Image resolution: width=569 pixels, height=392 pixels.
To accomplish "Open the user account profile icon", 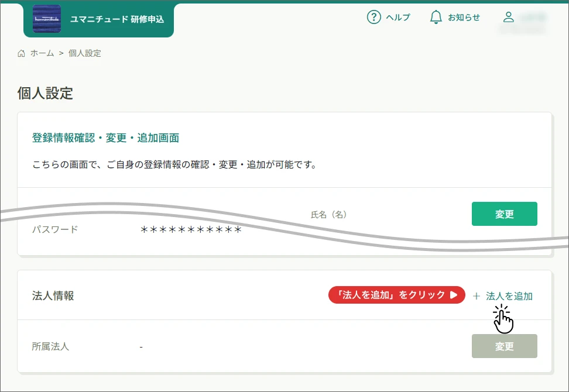I will [508, 18].
